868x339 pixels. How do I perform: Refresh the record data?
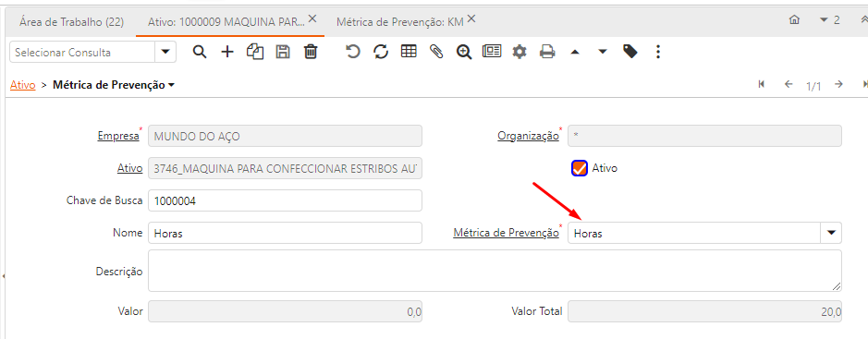(381, 52)
